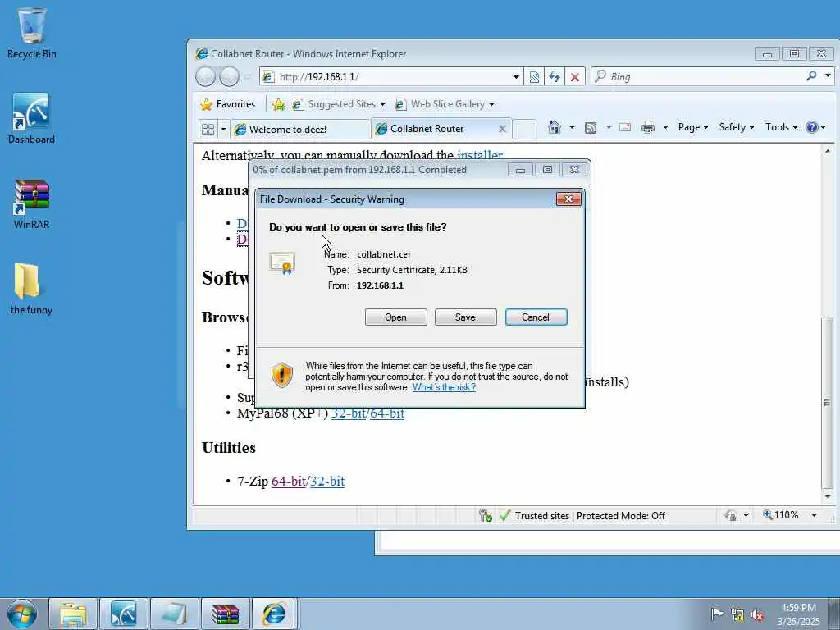Open the Safety menu

(x=737, y=127)
